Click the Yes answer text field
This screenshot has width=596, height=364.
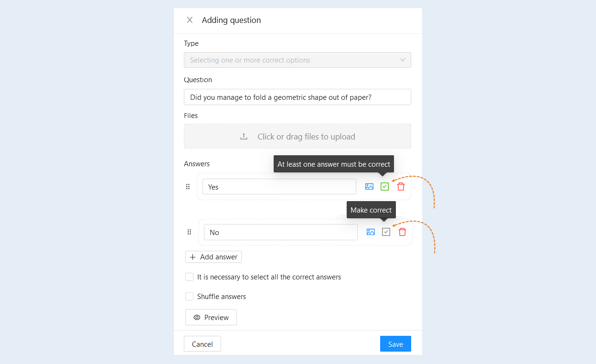click(279, 187)
